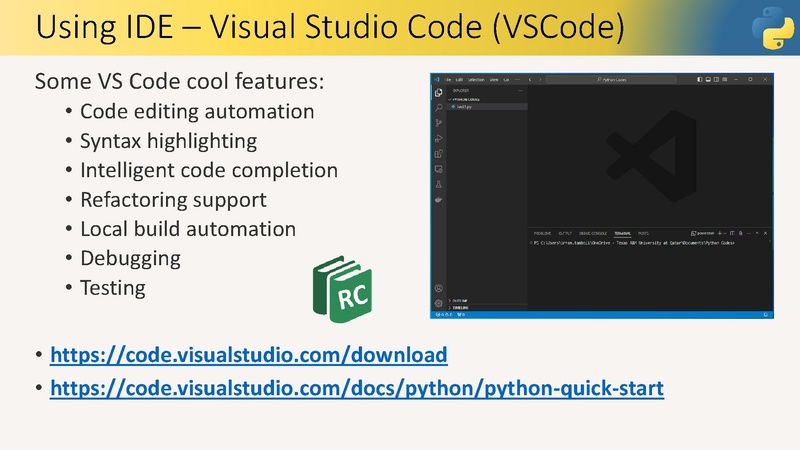The width and height of the screenshot is (800, 450).
Task: Open the Explorer view in activity bar
Action: pos(439,92)
